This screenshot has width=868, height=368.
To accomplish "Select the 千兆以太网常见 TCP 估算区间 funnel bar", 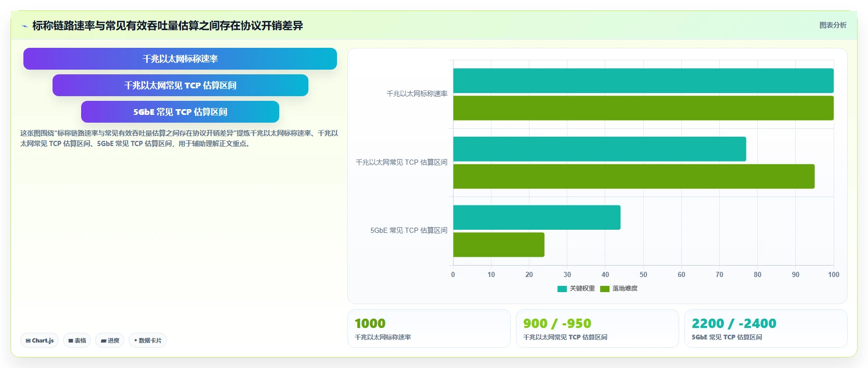I will pos(180,85).
